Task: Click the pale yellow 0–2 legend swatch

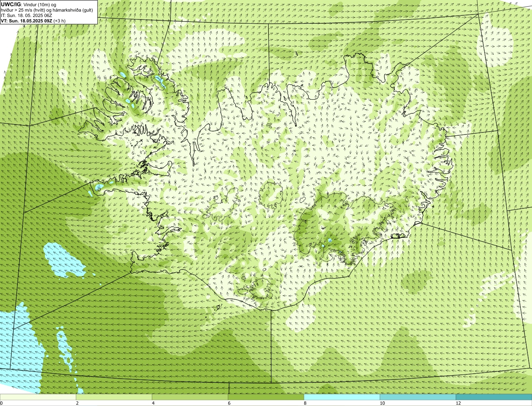Action: click(38, 397)
